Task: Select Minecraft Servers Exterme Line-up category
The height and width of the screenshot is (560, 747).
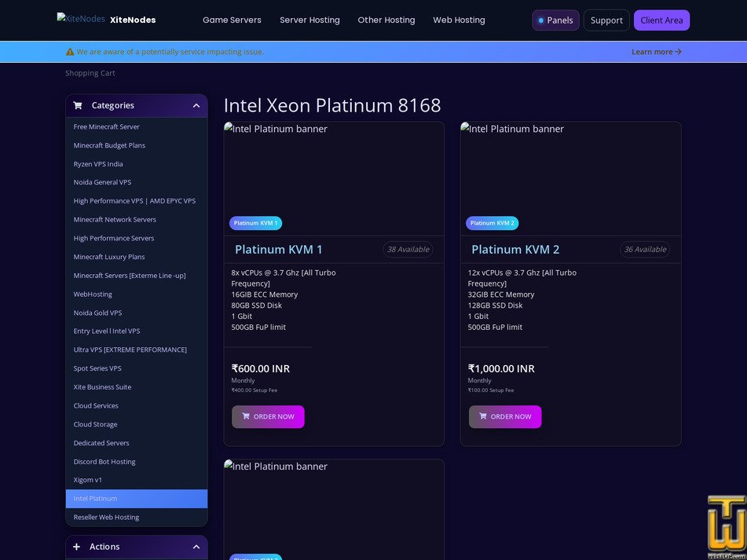Action: click(x=136, y=275)
